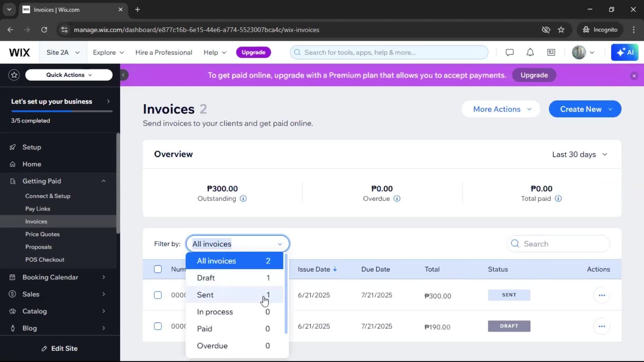
Task: Open Proposals
Action: pos(39,247)
